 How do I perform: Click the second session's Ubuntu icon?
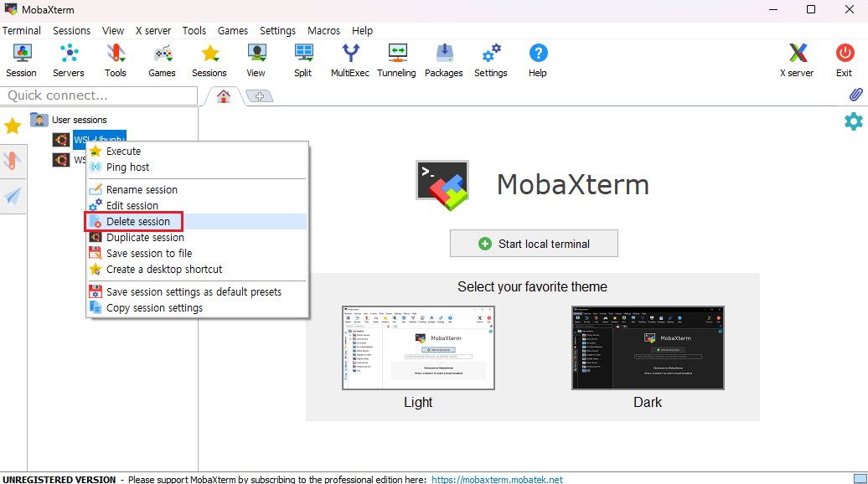click(61, 160)
